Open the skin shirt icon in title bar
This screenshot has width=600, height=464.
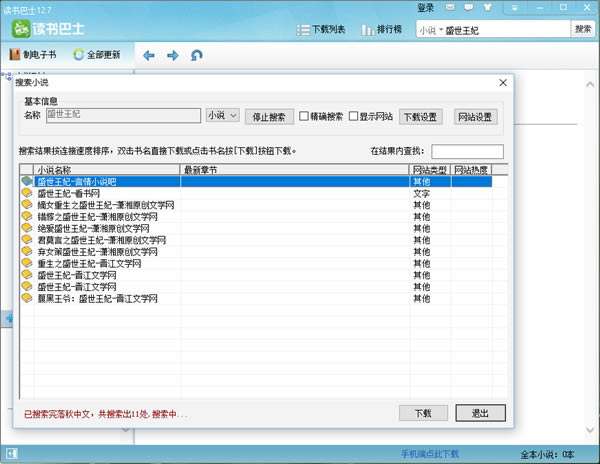coord(487,7)
